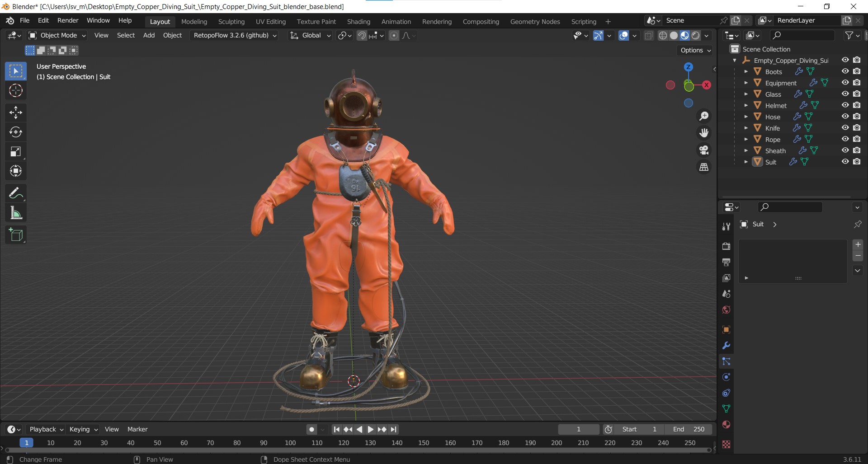Click the red X axis gizmo handle
868x464 pixels.
(707, 85)
